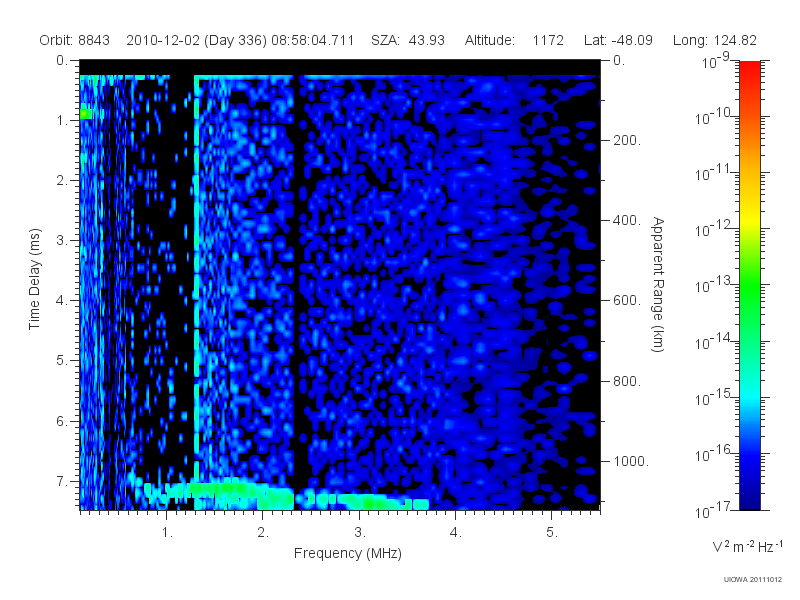The image size is (800, 600).
Task: Click the '1.' frequency axis tick label
Action: 167,533
